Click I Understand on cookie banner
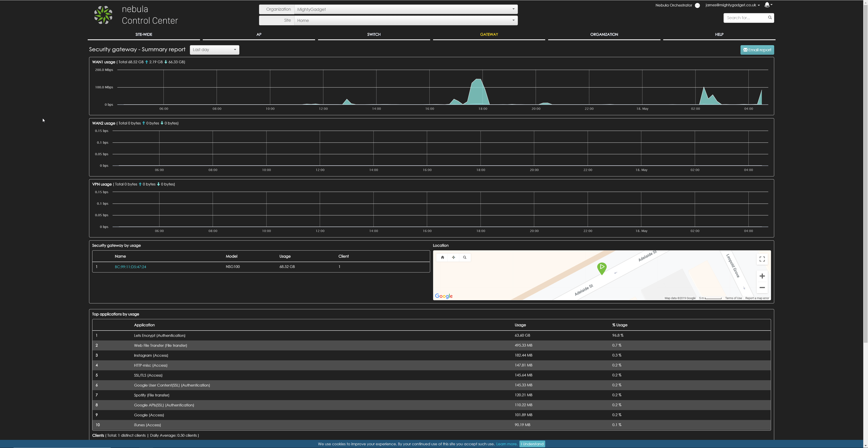 click(532, 444)
